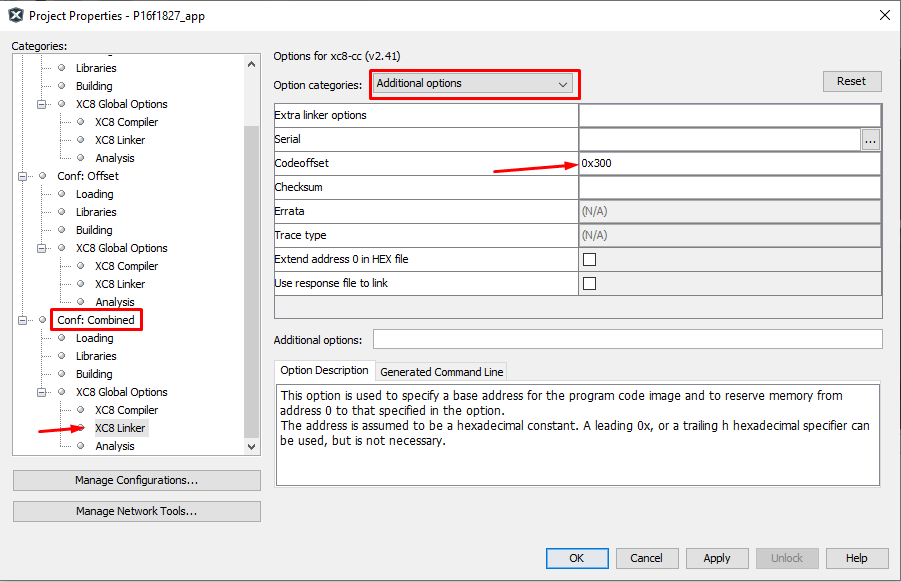Click the bullet icon beside Conf: Offset
Image resolution: width=901 pixels, height=582 pixels.
pos(43,176)
